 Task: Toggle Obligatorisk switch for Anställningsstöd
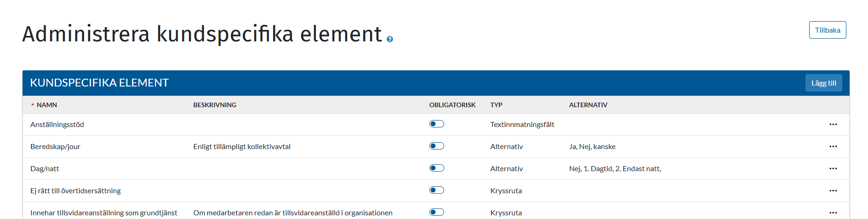tap(437, 124)
